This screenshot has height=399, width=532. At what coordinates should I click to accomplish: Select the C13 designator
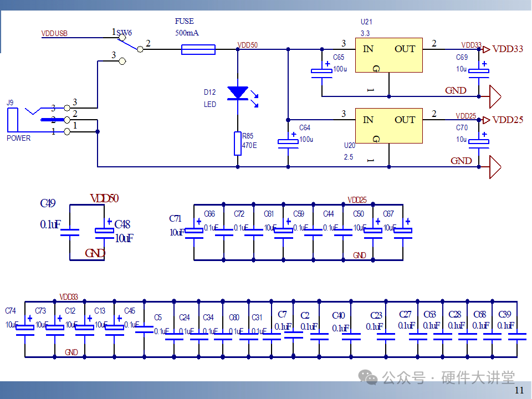tap(100, 311)
